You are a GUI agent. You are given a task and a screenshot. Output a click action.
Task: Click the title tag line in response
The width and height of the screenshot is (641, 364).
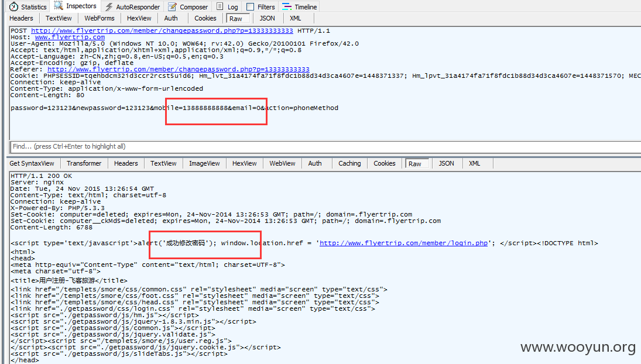point(69,281)
